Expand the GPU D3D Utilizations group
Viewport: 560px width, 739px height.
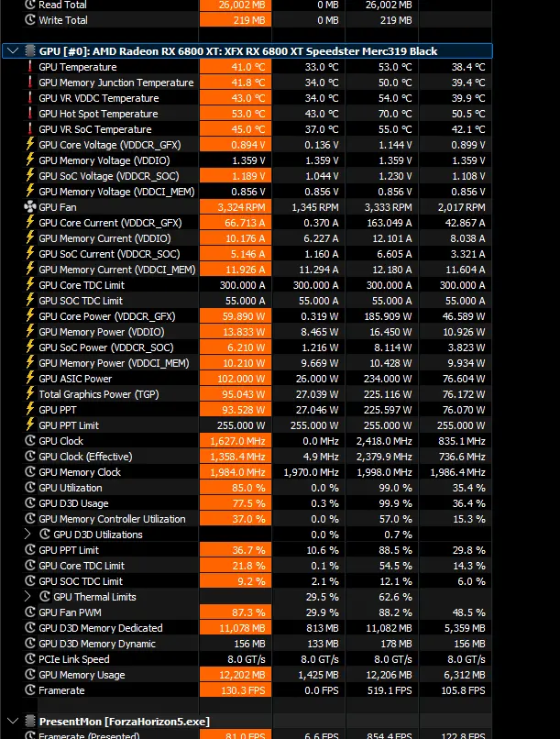[x=27, y=534]
